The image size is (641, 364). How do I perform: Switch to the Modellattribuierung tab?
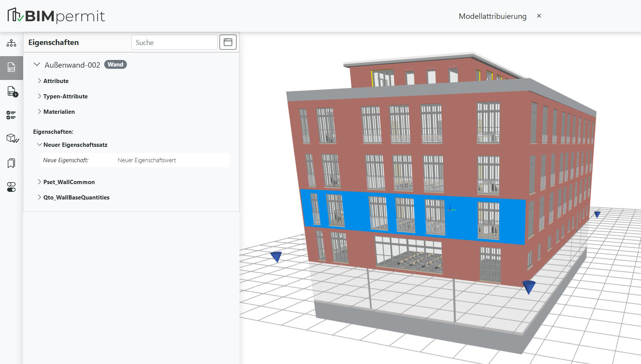point(493,16)
